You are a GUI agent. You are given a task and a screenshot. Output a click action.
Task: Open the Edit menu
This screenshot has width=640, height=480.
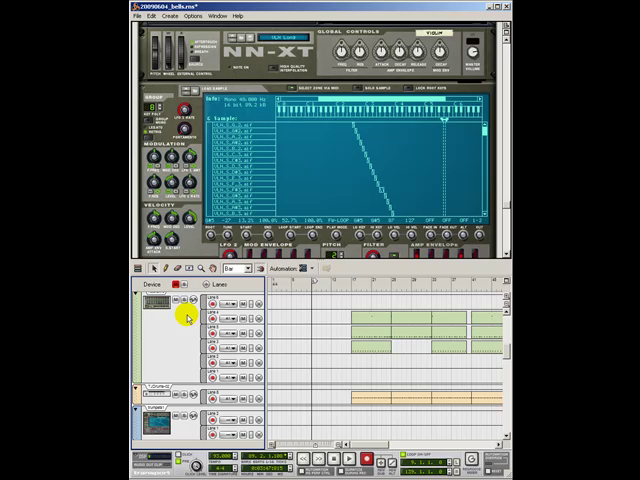coord(151,16)
